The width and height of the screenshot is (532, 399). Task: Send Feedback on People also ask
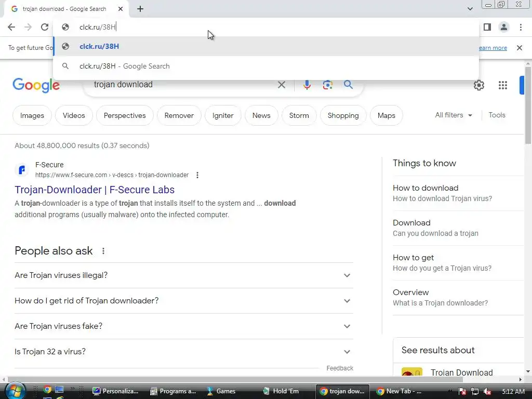pos(340,368)
